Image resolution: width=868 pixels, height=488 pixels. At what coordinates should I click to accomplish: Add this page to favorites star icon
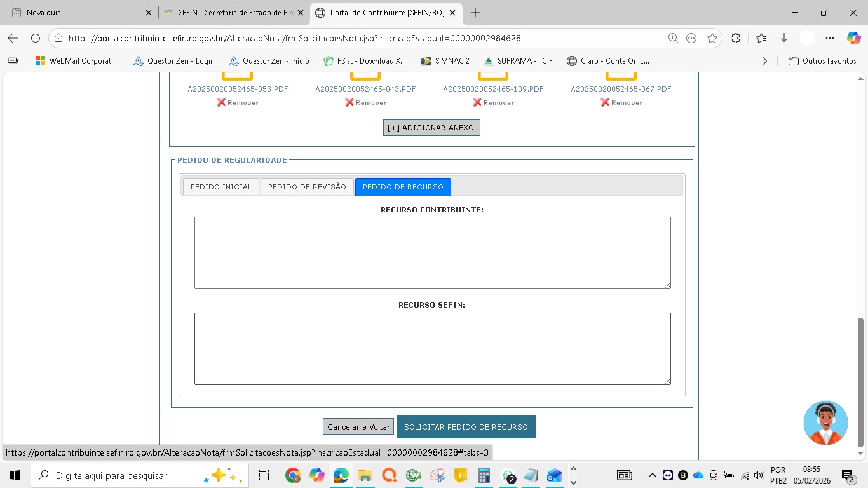pyautogui.click(x=712, y=38)
